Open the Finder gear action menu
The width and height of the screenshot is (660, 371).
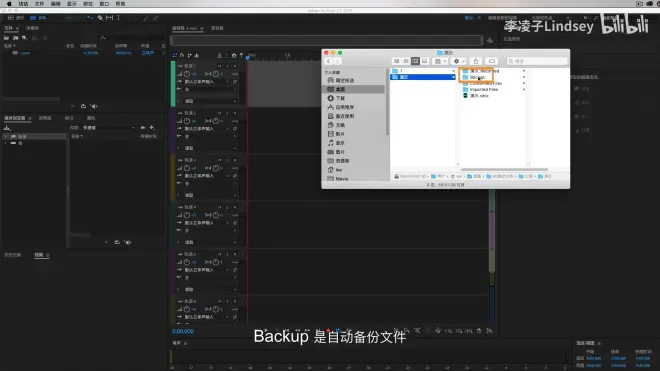[458, 61]
